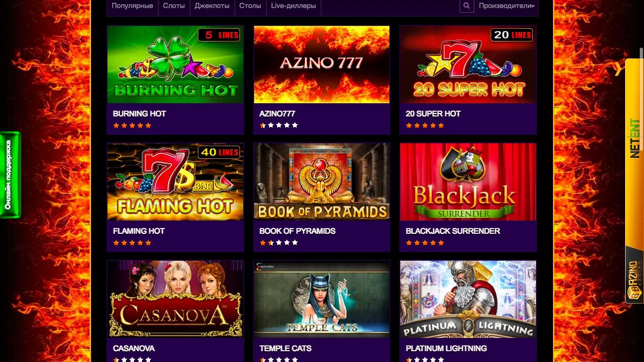Viewport: 644px width, 362px height.
Task: Select the Столы tab
Action: coord(250,6)
